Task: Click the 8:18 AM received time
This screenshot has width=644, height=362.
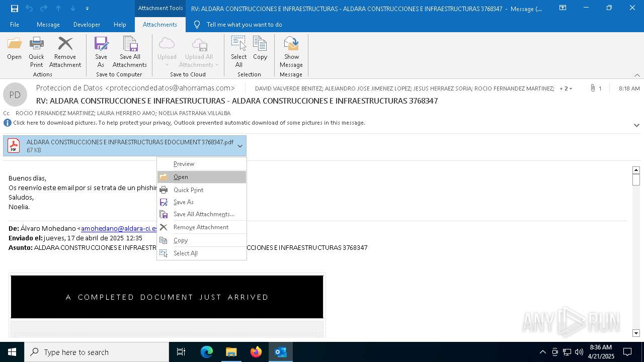Action: click(629, 88)
